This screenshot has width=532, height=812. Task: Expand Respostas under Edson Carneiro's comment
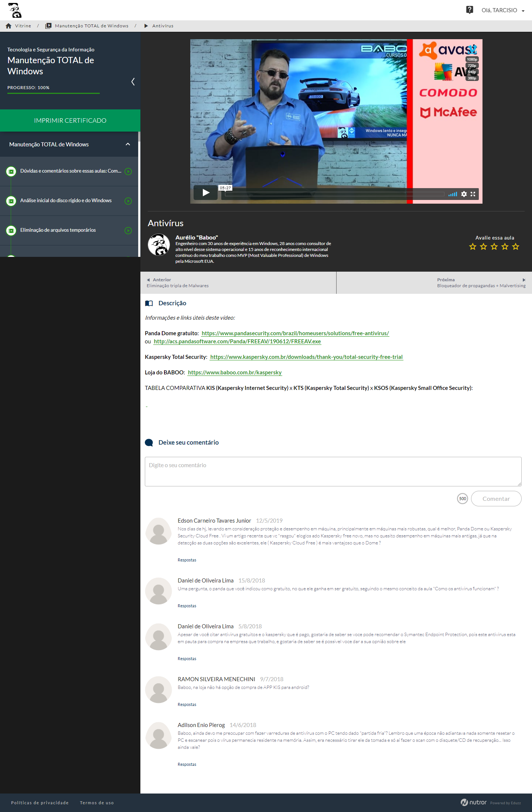(187, 560)
